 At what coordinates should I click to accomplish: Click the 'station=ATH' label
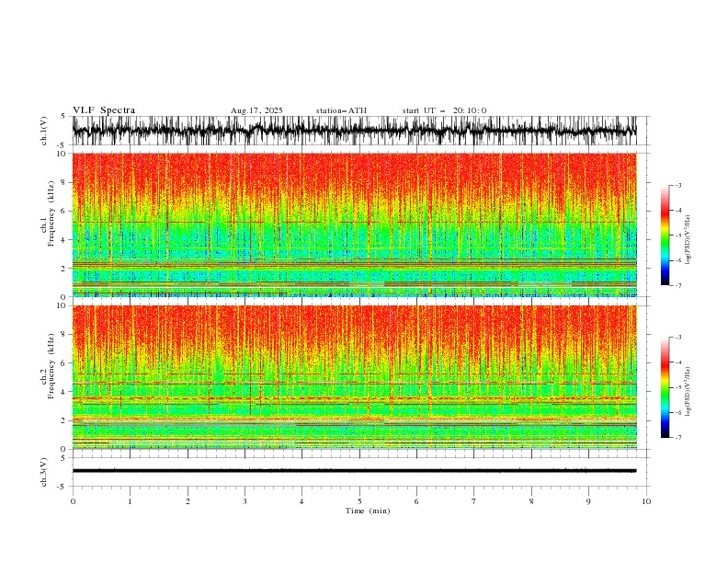tap(341, 110)
